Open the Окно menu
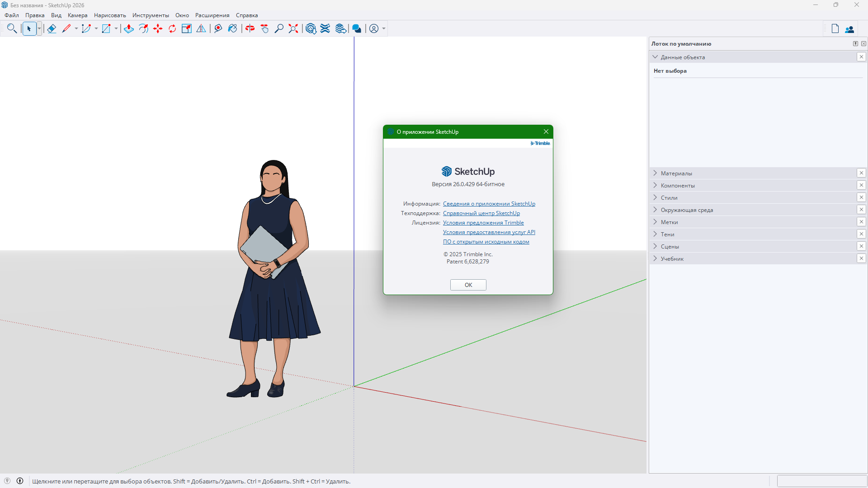The height and width of the screenshot is (488, 868). point(182,15)
